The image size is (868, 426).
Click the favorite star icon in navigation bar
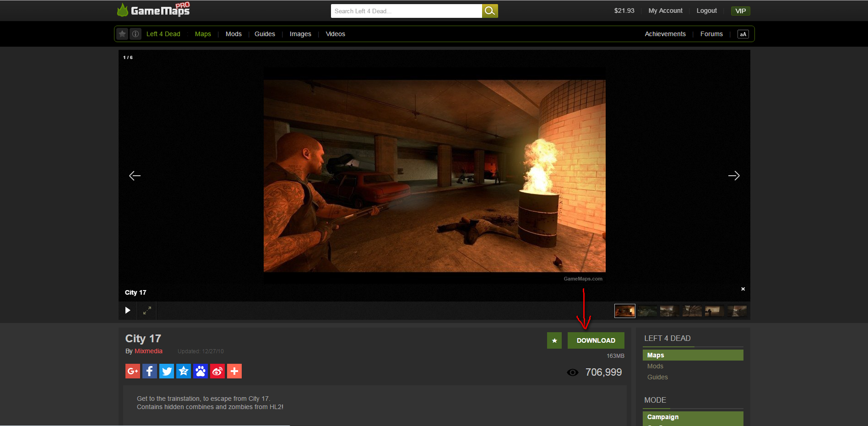[122, 34]
